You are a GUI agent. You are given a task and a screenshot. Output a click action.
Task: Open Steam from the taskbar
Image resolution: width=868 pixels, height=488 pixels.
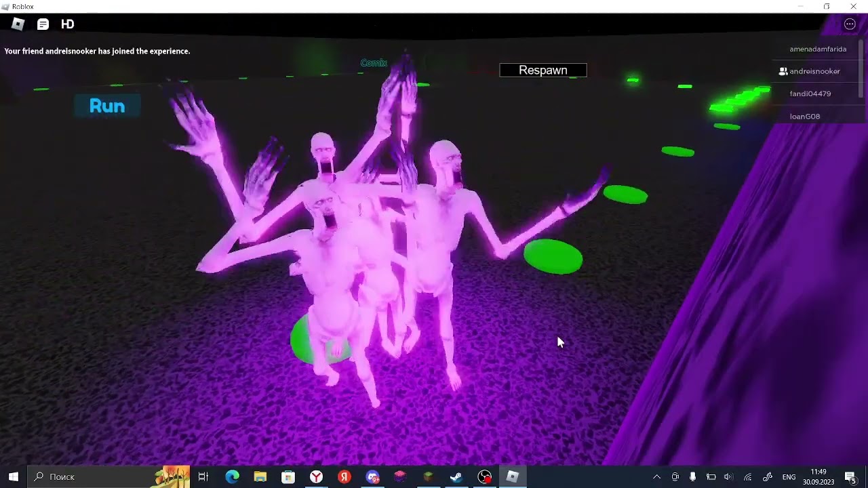click(456, 476)
